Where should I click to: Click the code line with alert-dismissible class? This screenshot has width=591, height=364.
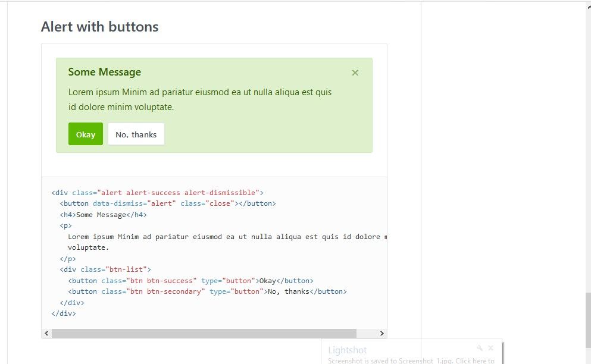(x=158, y=193)
